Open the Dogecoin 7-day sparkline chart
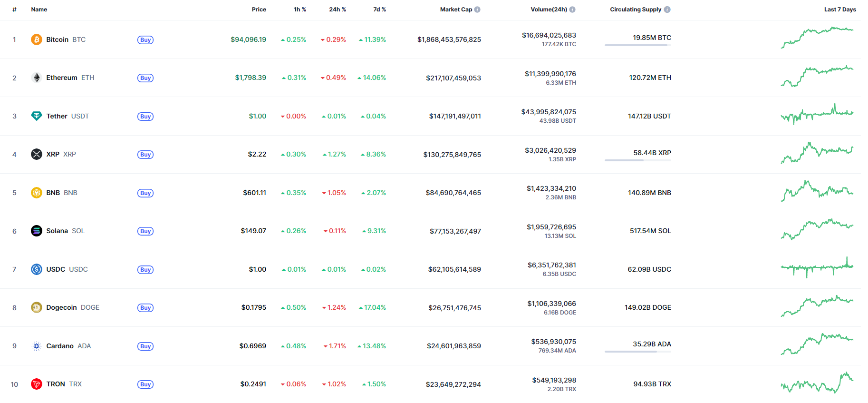Viewport: 868px width, 403px height. click(817, 306)
